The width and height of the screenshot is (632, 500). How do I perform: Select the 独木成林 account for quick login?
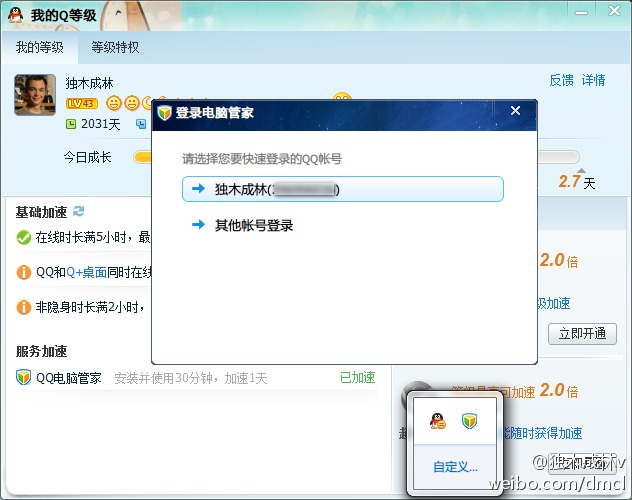tap(343, 189)
